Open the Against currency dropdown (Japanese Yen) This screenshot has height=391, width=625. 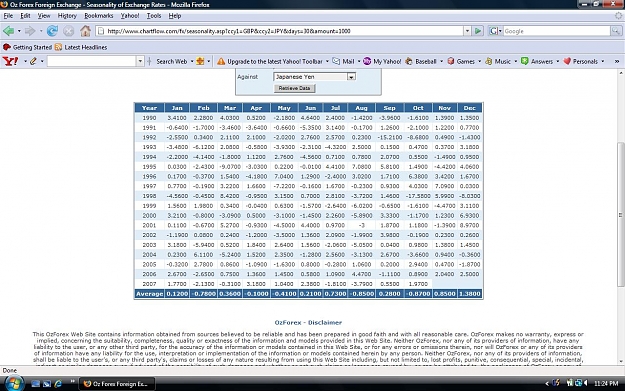tap(314, 77)
